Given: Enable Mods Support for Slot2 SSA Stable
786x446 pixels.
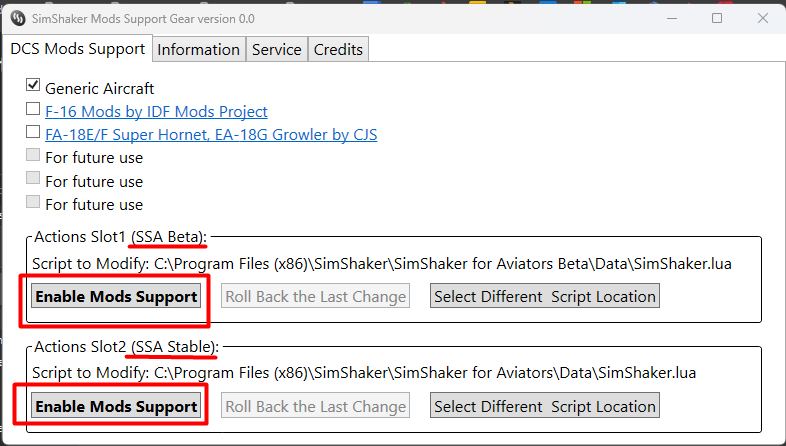Looking at the screenshot, I should click(116, 406).
